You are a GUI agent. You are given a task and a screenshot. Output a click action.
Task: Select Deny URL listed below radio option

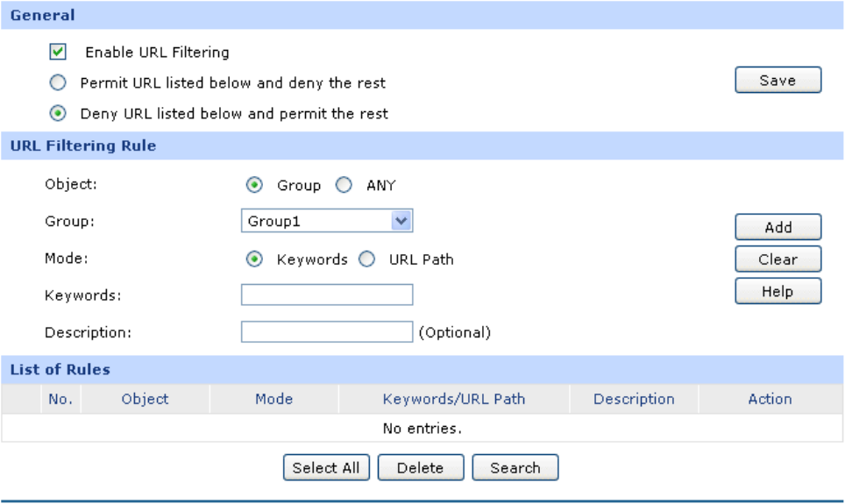(58, 113)
